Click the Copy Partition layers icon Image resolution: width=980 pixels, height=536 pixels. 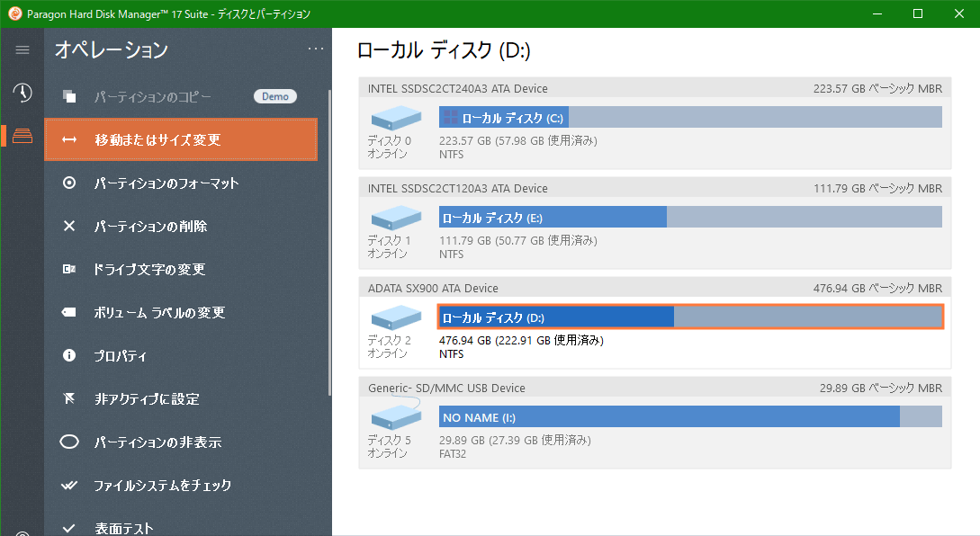coord(69,96)
